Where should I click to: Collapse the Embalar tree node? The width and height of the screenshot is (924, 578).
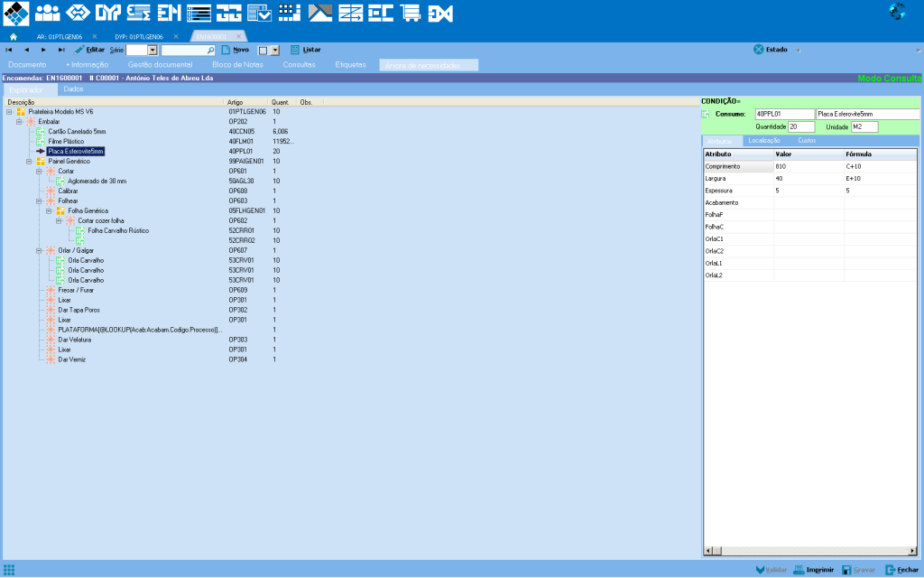[20, 121]
